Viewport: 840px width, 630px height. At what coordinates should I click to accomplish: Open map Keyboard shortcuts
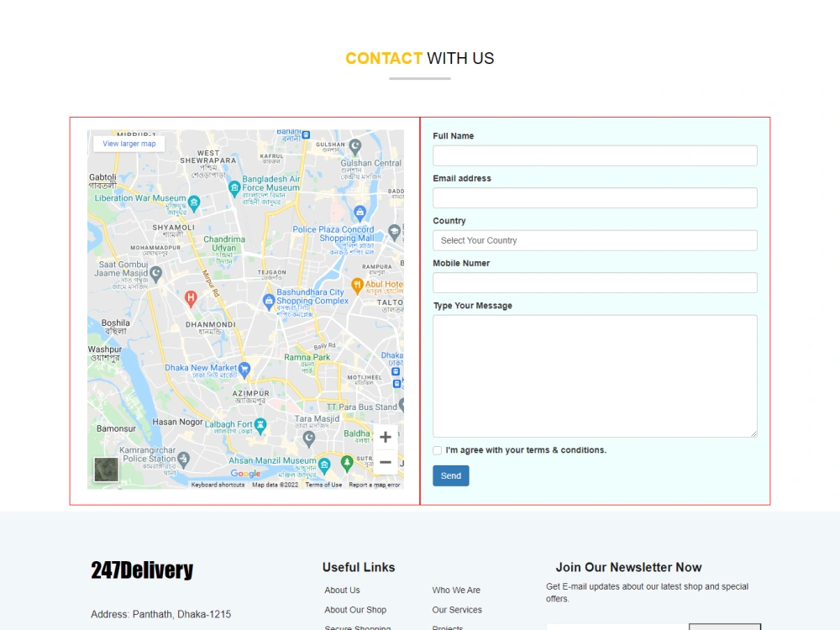(x=218, y=485)
